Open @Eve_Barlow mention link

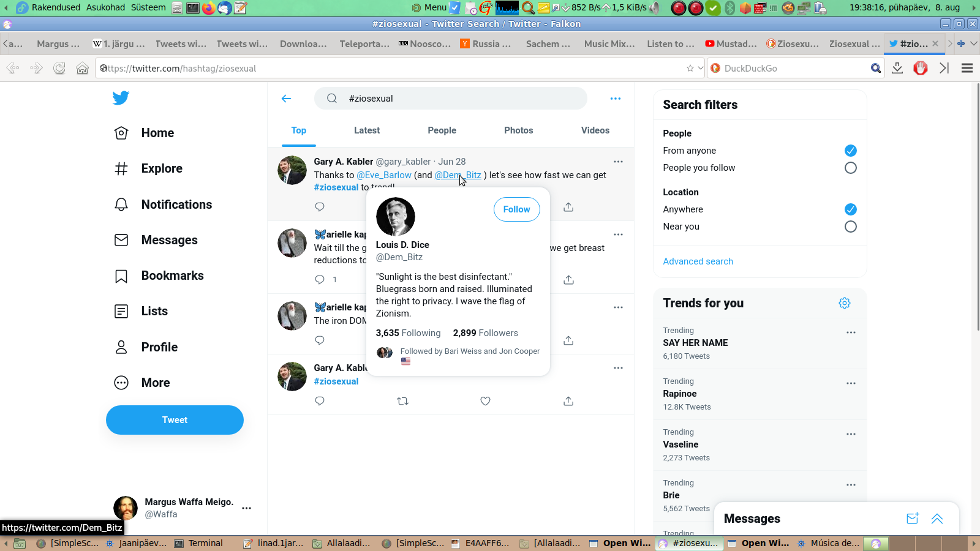click(x=384, y=175)
